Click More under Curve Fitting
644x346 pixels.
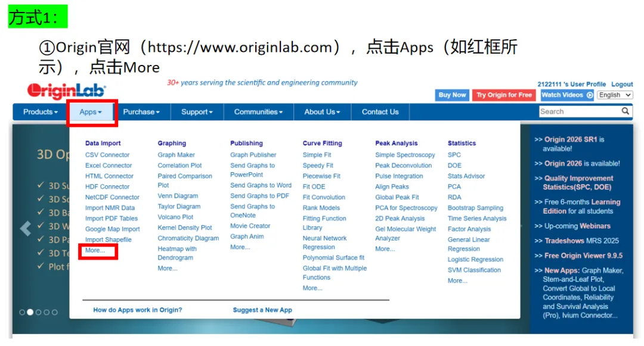coord(312,288)
